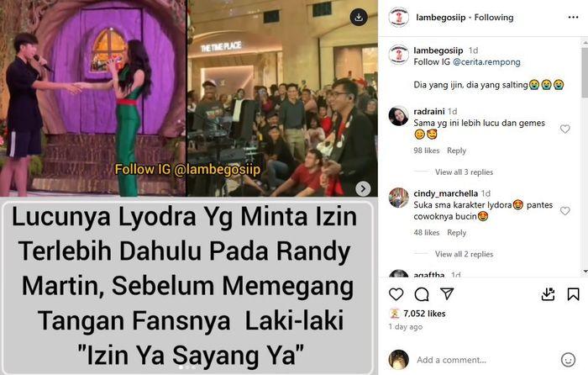The image size is (588, 375).
Task: Share post via paper plane icon
Action: (447, 294)
